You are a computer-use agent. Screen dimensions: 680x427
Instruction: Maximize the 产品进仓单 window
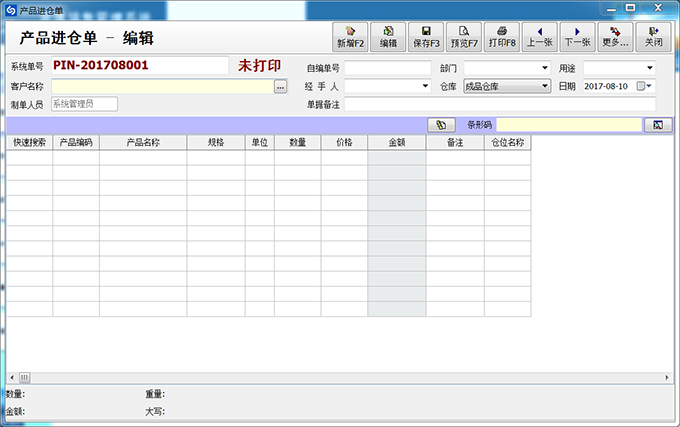coord(631,8)
